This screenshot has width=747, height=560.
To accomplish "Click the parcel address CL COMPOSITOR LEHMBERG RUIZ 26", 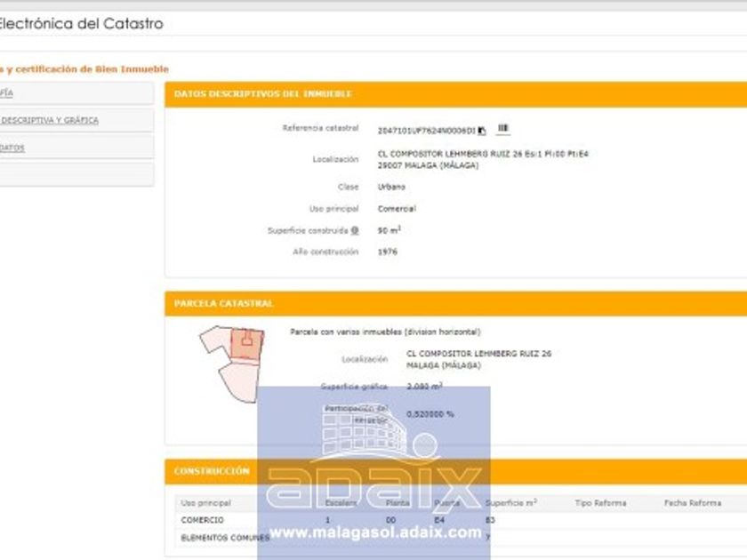I will point(478,354).
